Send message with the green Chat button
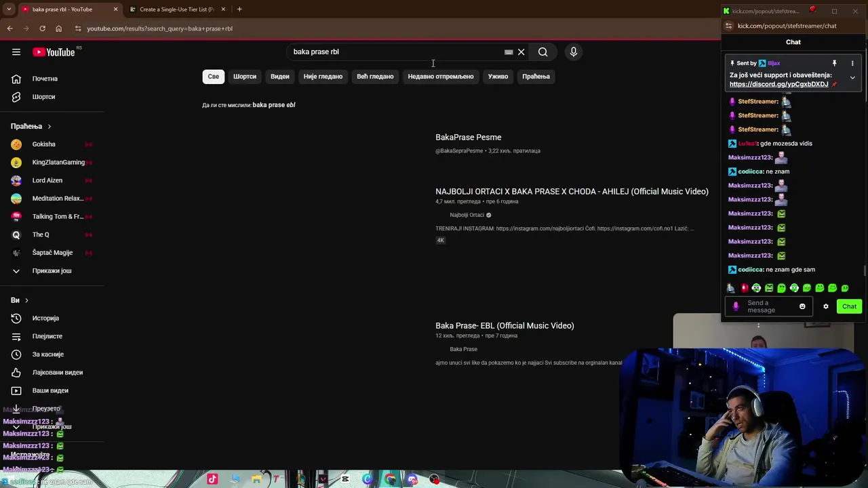This screenshot has width=868, height=488. click(x=849, y=306)
